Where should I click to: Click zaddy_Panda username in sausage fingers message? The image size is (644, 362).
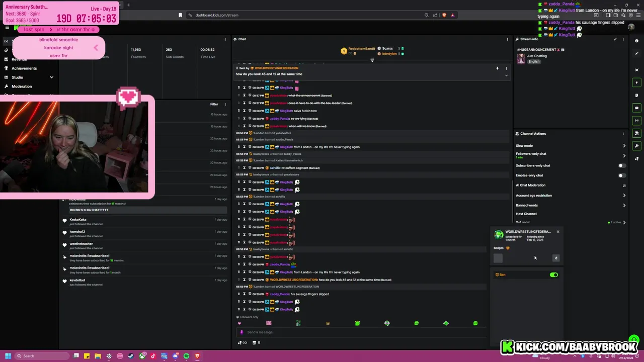click(x=280, y=294)
